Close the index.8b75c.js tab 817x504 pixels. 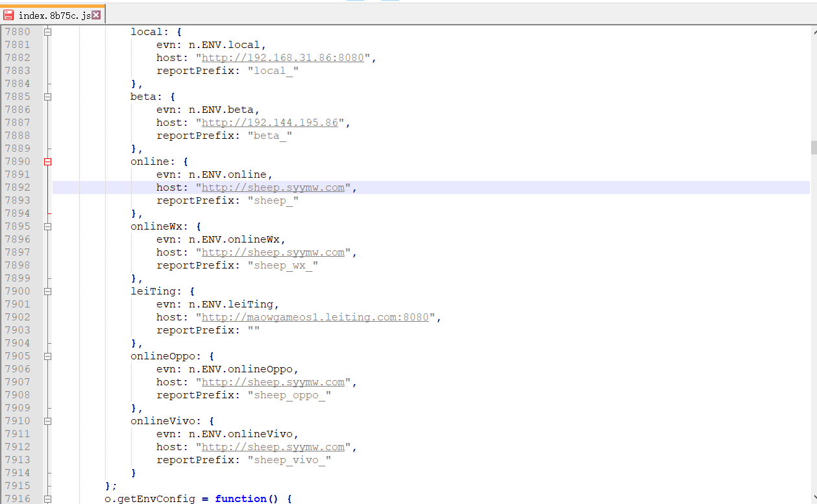pyautogui.click(x=96, y=15)
